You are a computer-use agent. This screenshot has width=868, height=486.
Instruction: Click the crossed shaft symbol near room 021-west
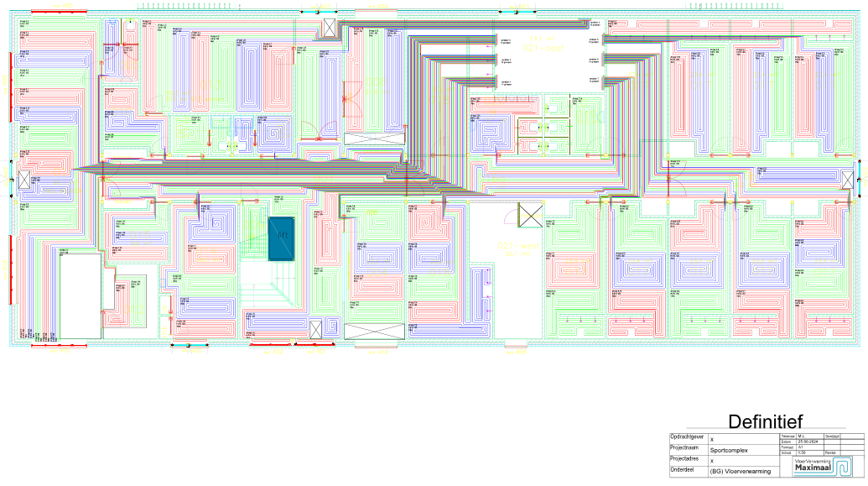[x=530, y=216]
